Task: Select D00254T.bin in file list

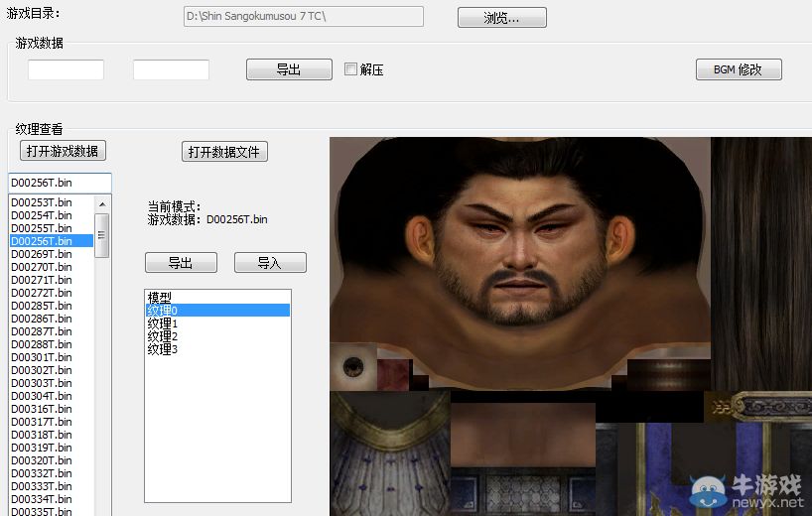Action: (x=52, y=215)
